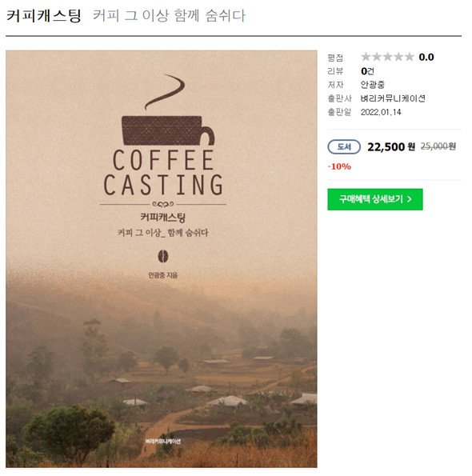The image size is (472, 476).
Task: Click the review count 0건
Action: tap(367, 71)
